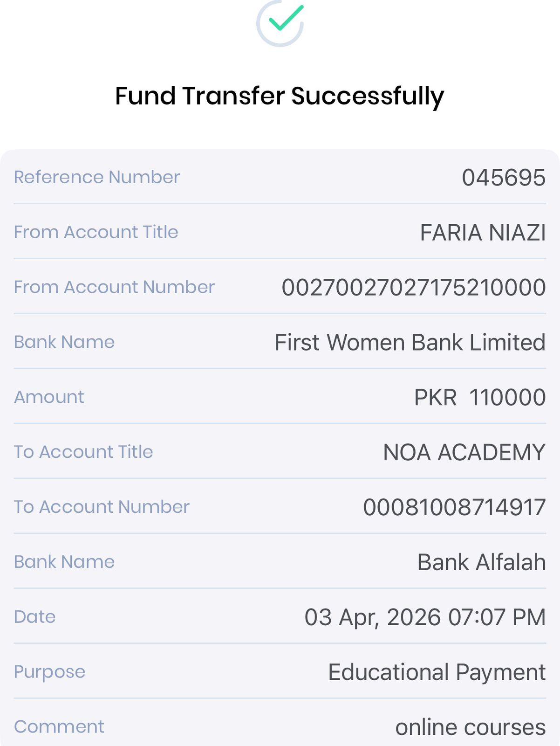Click the Date label
The width and height of the screenshot is (560, 746).
point(35,617)
